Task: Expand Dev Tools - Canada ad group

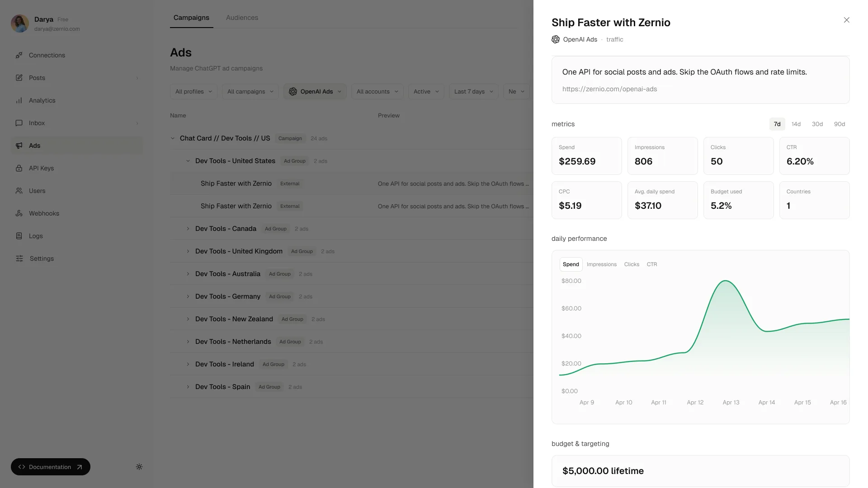Action: coord(188,229)
